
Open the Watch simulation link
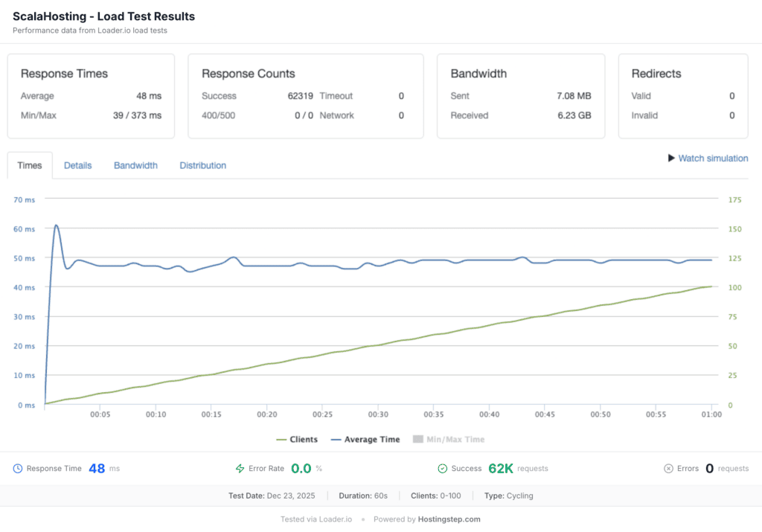[713, 158]
